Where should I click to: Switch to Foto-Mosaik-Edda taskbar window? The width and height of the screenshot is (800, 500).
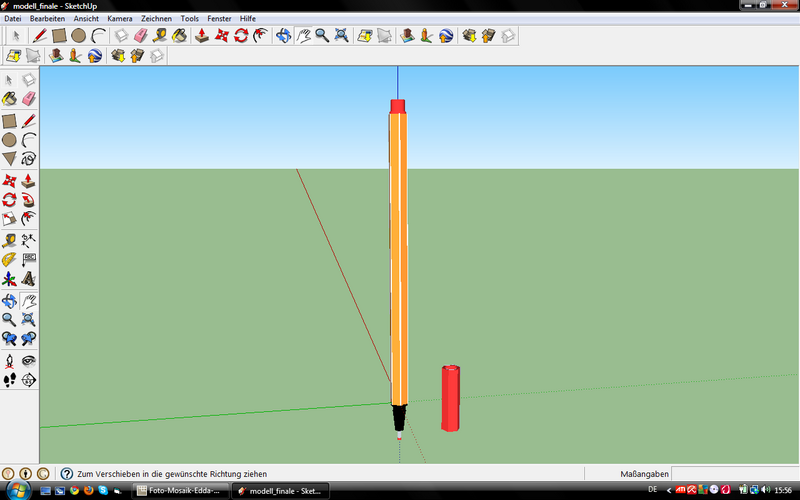click(181, 491)
